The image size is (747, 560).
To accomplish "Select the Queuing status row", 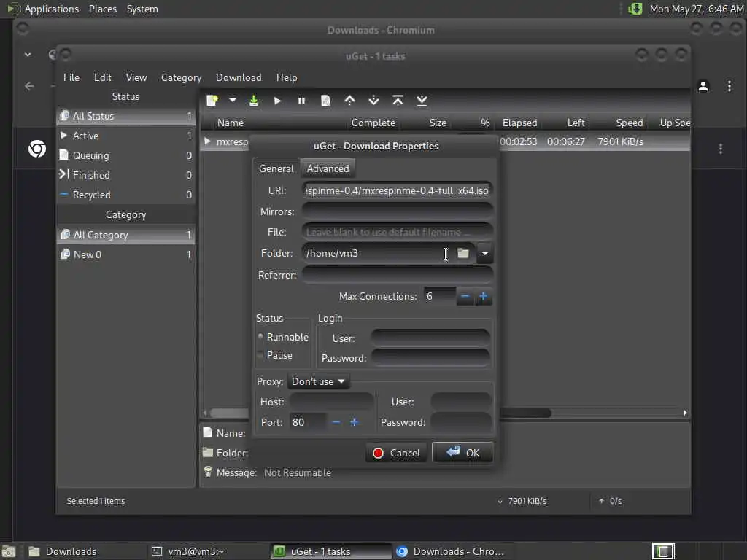I will [125, 155].
